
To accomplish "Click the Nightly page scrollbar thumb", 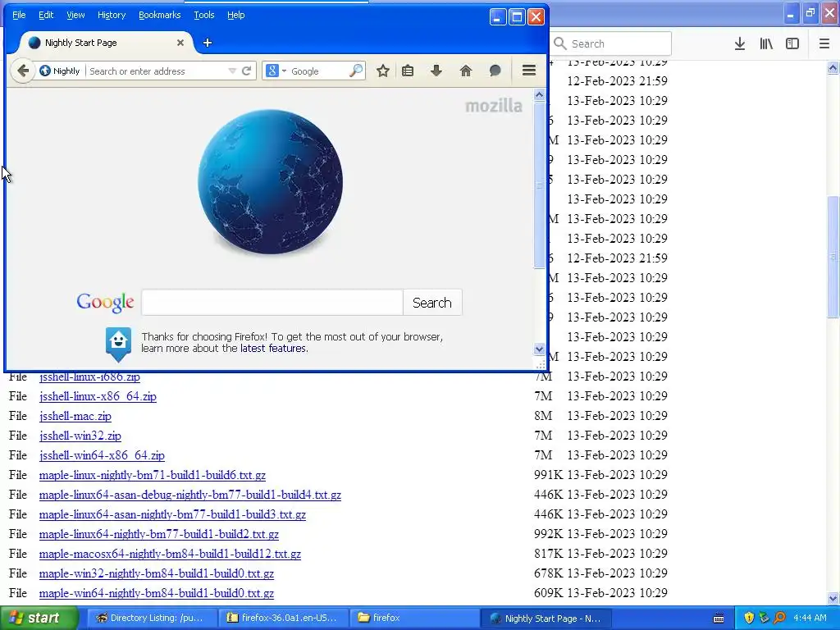I will coord(539,185).
